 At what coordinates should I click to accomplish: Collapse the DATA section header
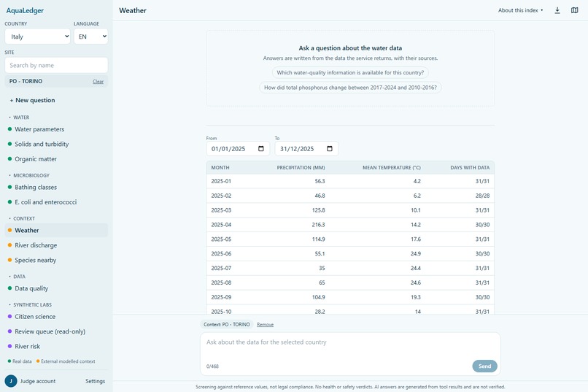pyautogui.click(x=18, y=277)
